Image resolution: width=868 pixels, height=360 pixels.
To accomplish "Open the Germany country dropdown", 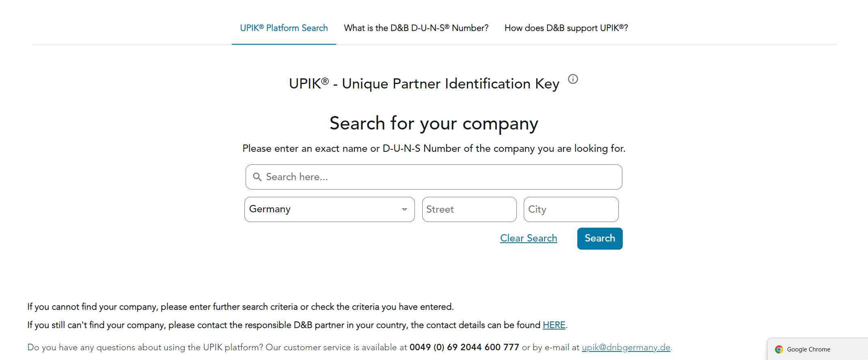I will pyautogui.click(x=329, y=209).
